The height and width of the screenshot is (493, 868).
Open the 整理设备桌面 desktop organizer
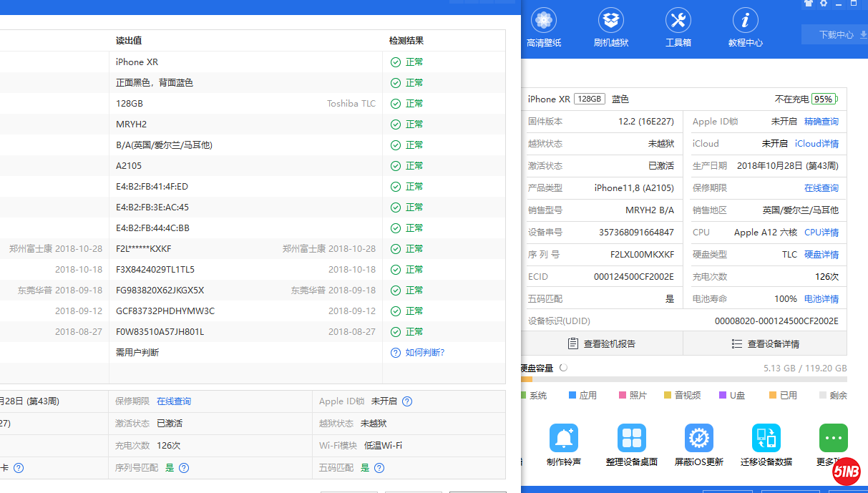(631, 445)
